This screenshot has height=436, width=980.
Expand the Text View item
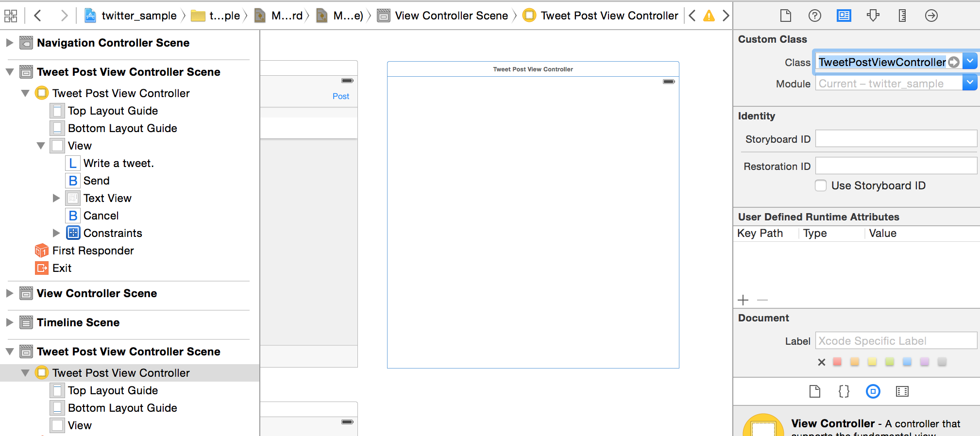tap(56, 198)
